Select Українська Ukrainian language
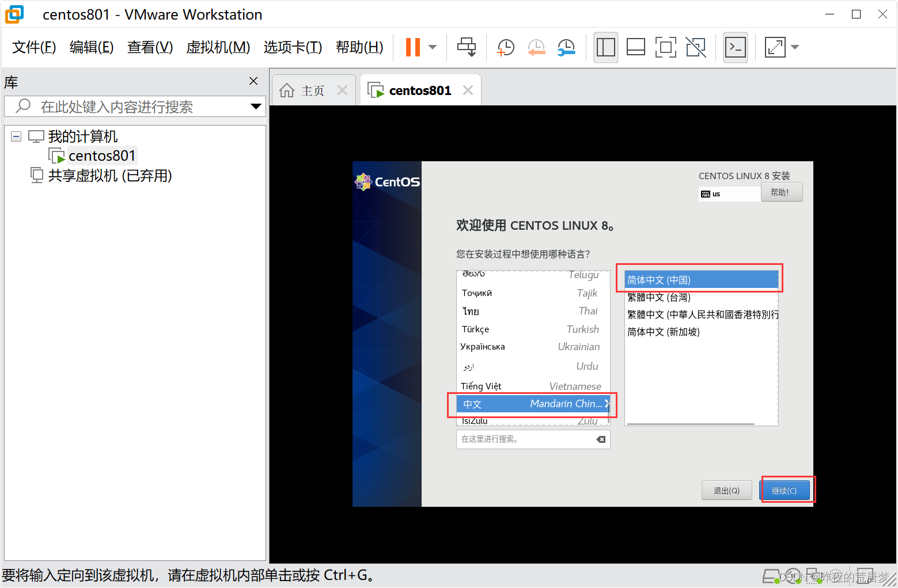 [532, 347]
